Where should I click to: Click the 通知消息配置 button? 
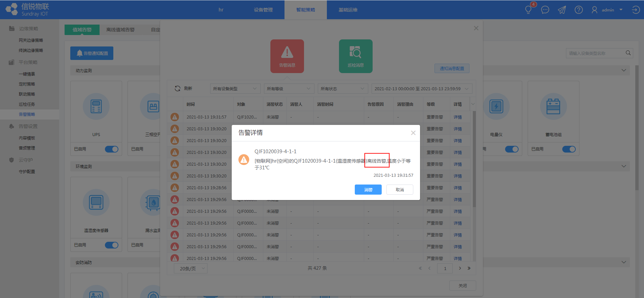[x=452, y=68]
